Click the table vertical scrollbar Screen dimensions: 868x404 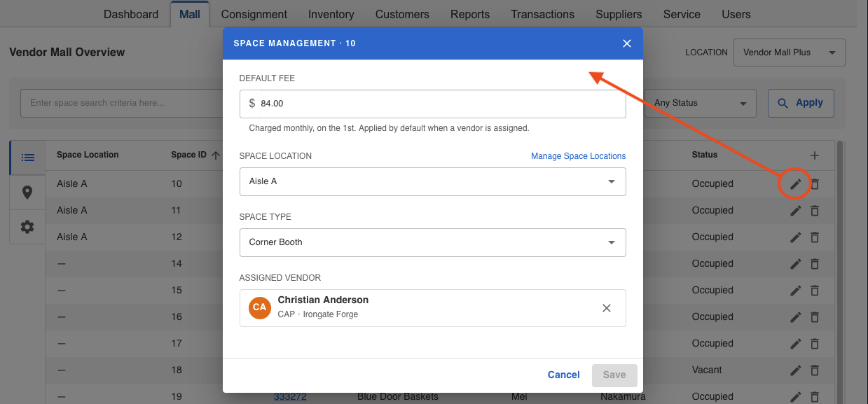pyautogui.click(x=840, y=272)
